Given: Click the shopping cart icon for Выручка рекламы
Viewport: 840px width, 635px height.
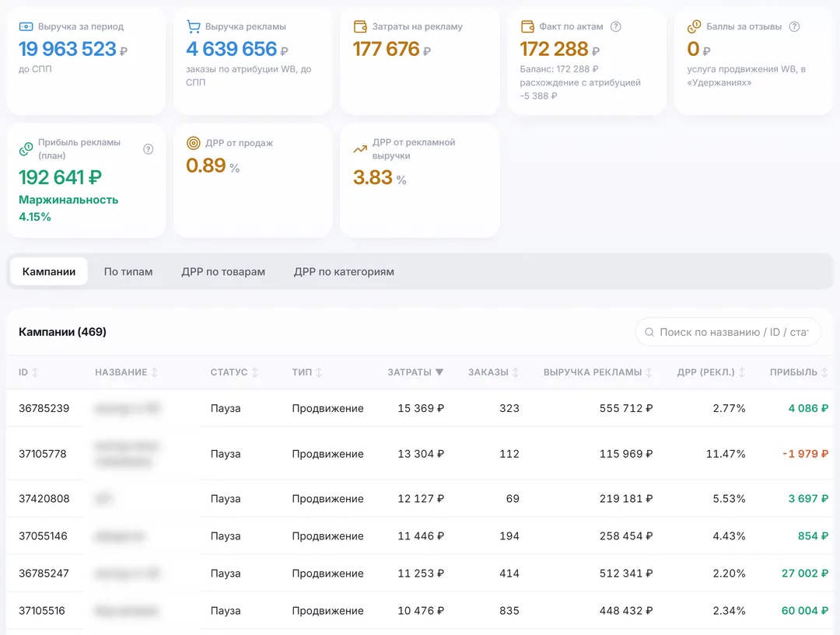Looking at the screenshot, I should (x=193, y=26).
